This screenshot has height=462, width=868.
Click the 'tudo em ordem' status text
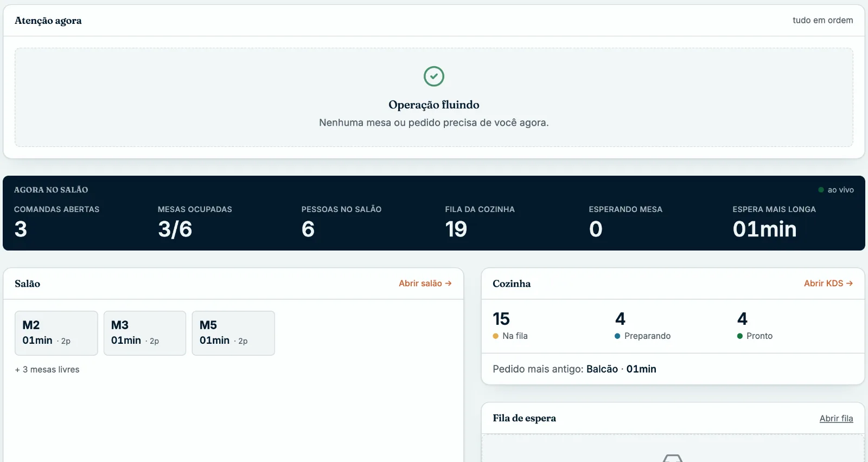[823, 20]
